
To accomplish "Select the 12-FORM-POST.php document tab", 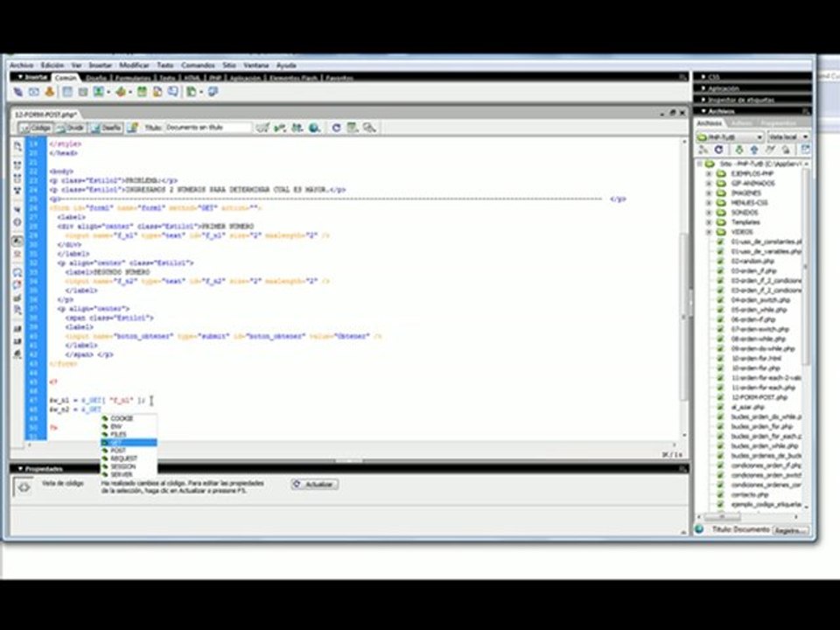I will 45,115.
